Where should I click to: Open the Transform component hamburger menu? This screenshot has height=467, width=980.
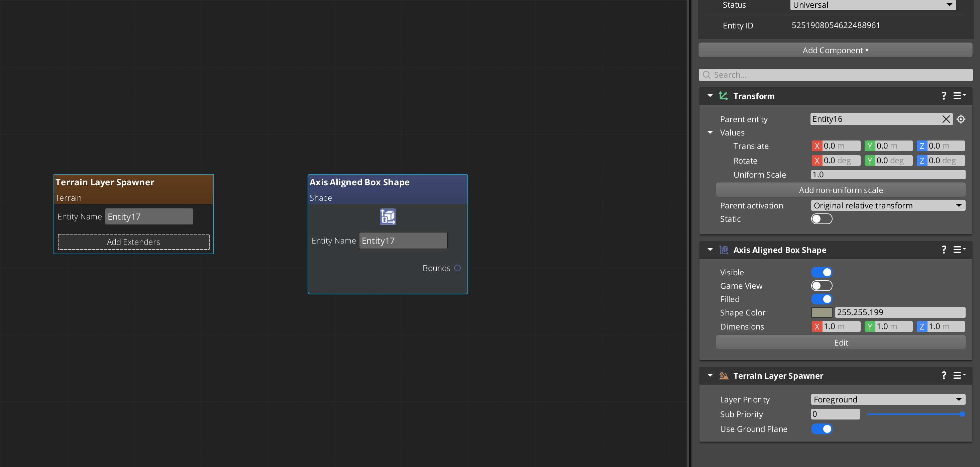(958, 96)
